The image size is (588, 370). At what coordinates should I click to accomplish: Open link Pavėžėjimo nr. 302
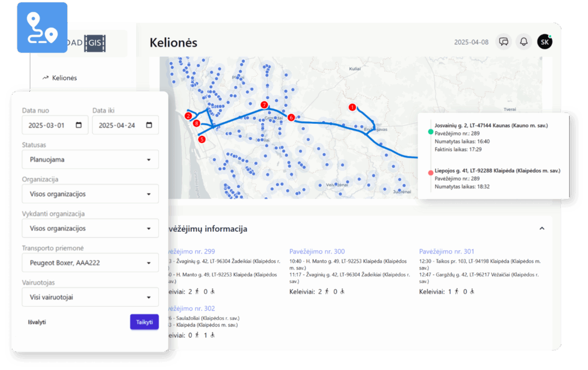point(191,308)
